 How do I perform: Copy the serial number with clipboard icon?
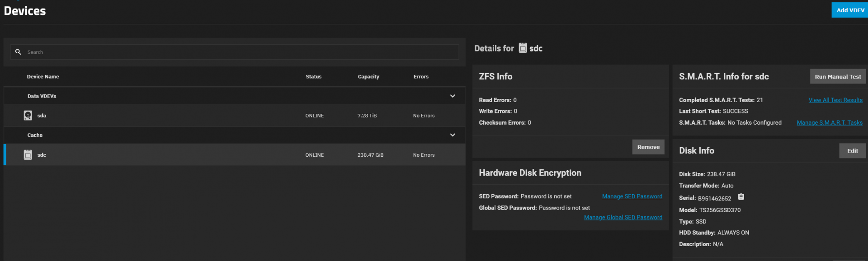pos(741,197)
